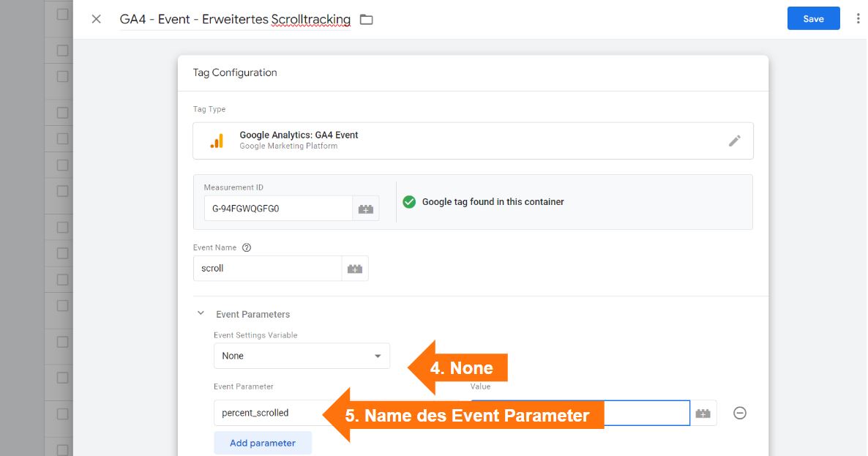Open the Event Settings Variable dropdown
Screen dimensions: 868x456
[x=380, y=356]
